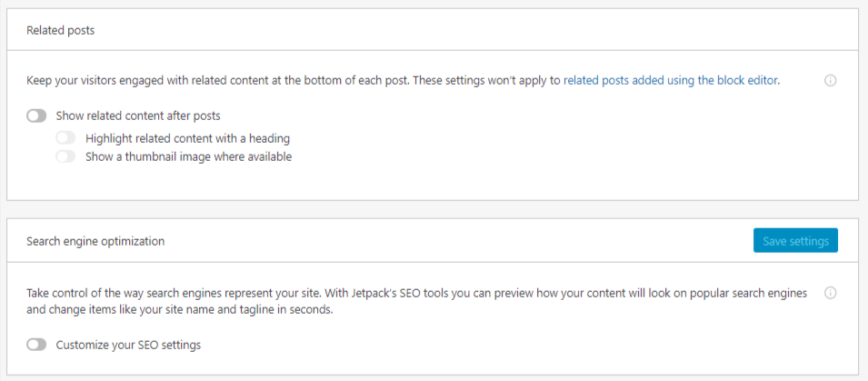Click the 'Customize your SEO settings' label text
The width and height of the screenshot is (868, 381).
(128, 345)
